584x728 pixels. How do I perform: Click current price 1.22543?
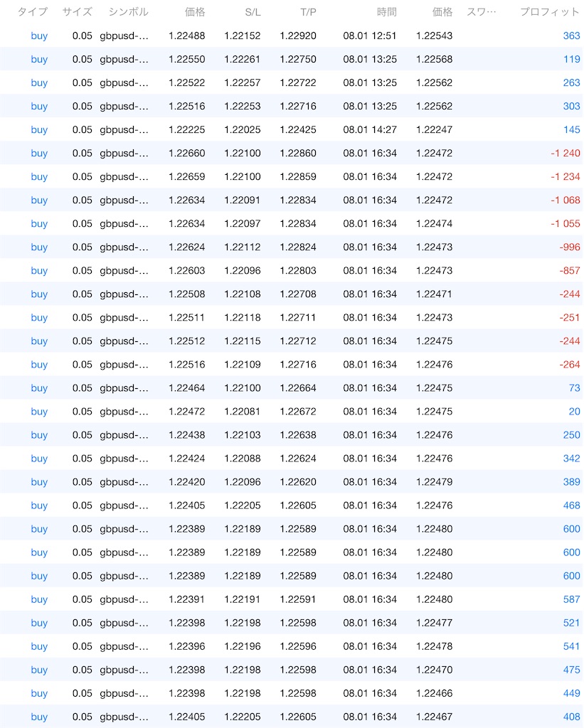(x=435, y=36)
